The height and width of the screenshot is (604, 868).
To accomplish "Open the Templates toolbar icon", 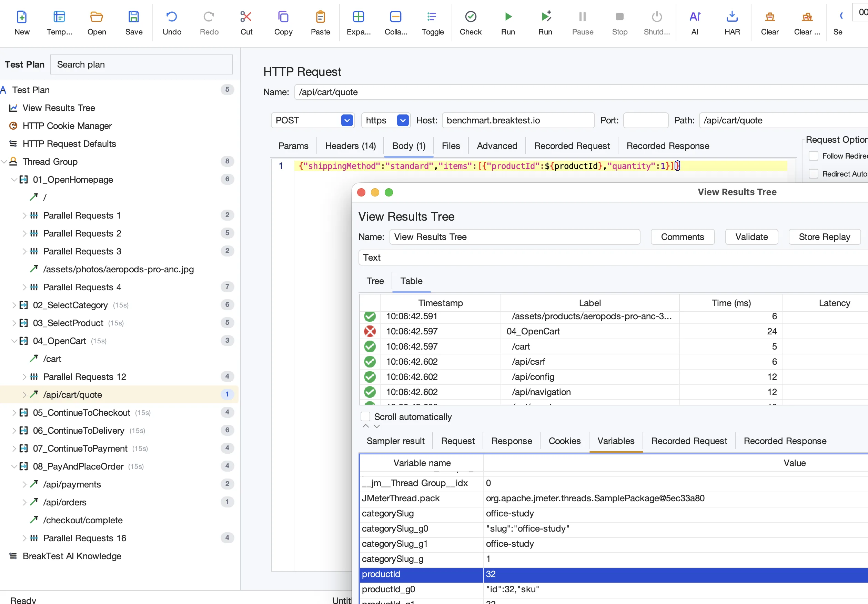I will pyautogui.click(x=59, y=17).
